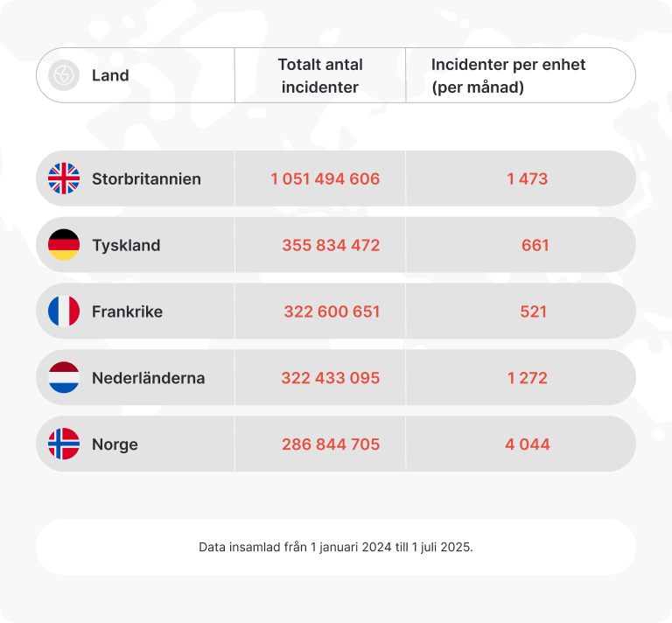Click Norge's per-unit value 4 044
This screenshot has width=672, height=623.
tap(527, 444)
